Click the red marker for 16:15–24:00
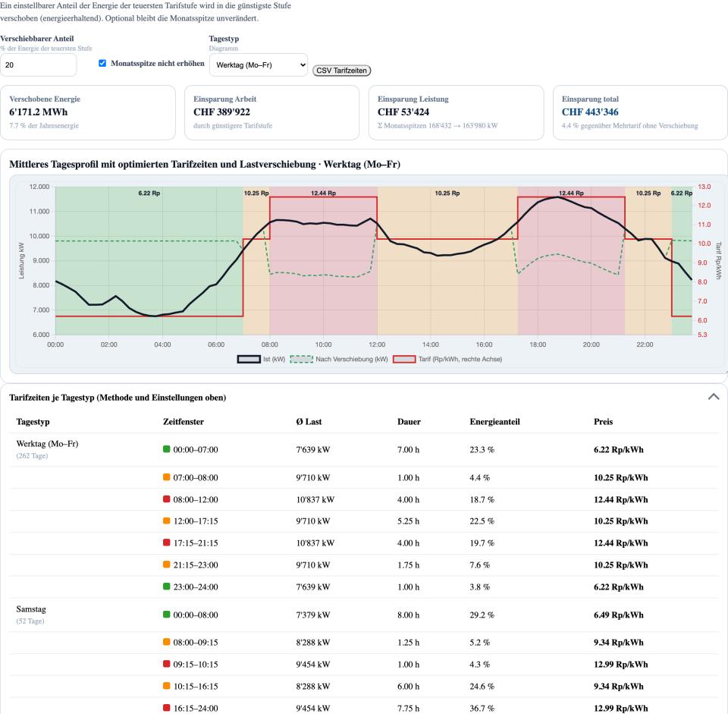 167,708
